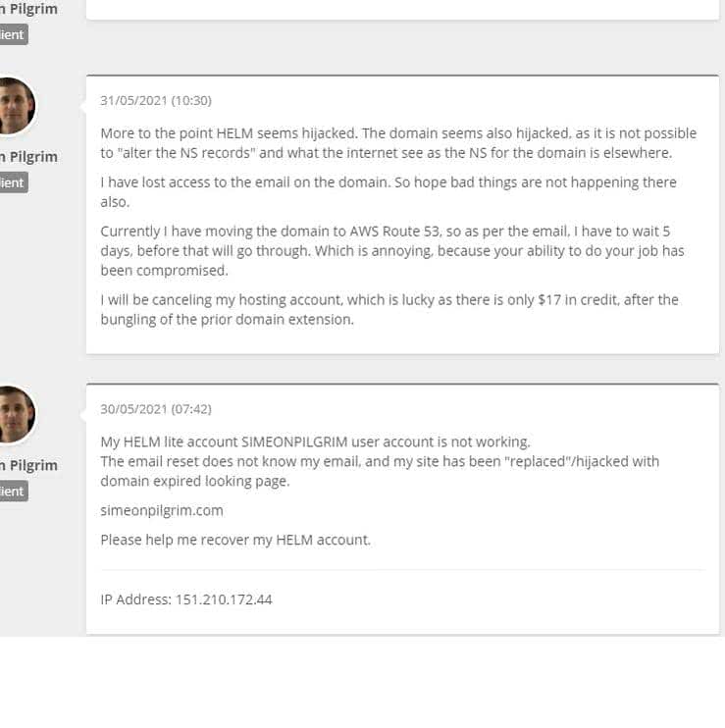Click 'Please help me recover my HELM account'
725x728 pixels.
[235, 540]
